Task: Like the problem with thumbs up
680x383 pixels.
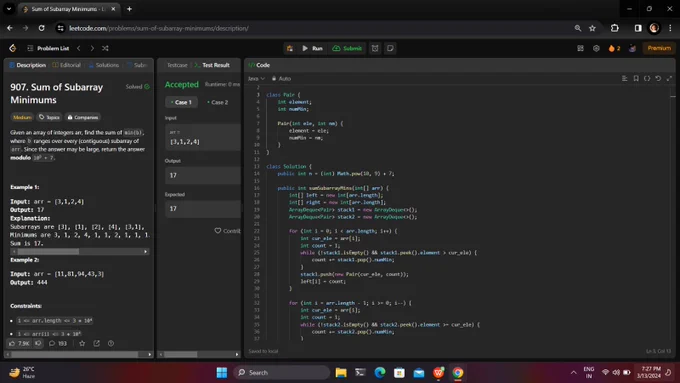Action: (x=19, y=343)
